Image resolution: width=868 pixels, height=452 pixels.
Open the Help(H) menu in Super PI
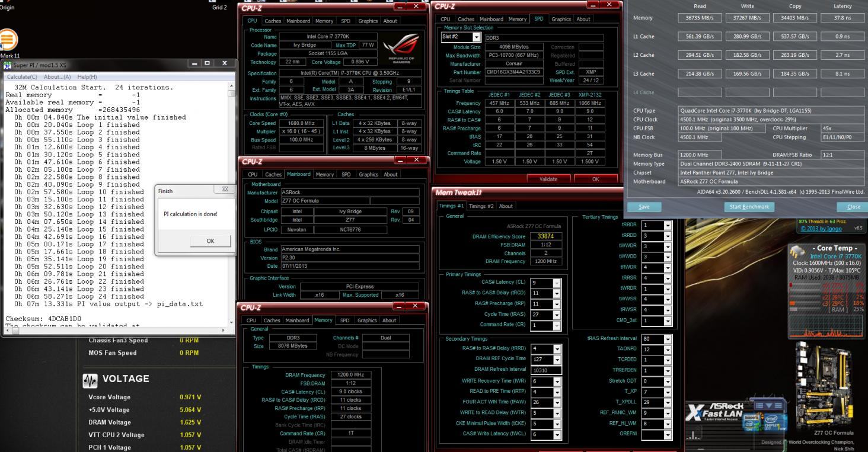(87, 77)
